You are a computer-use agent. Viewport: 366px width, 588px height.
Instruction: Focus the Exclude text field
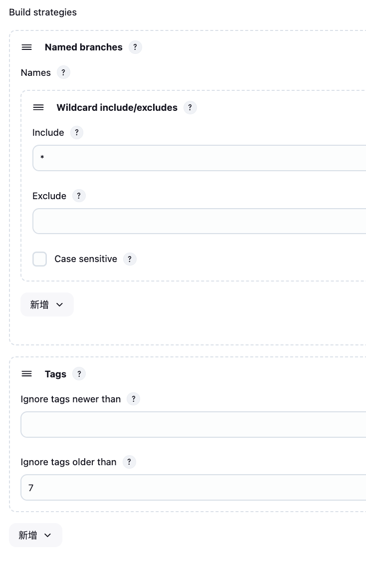coord(199,221)
